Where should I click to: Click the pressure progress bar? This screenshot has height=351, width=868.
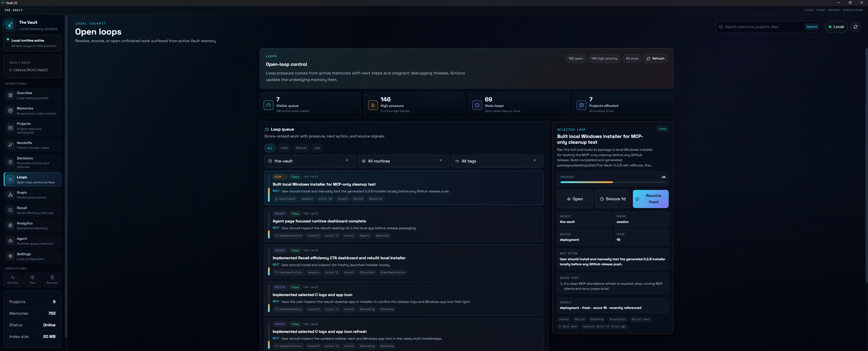click(613, 182)
